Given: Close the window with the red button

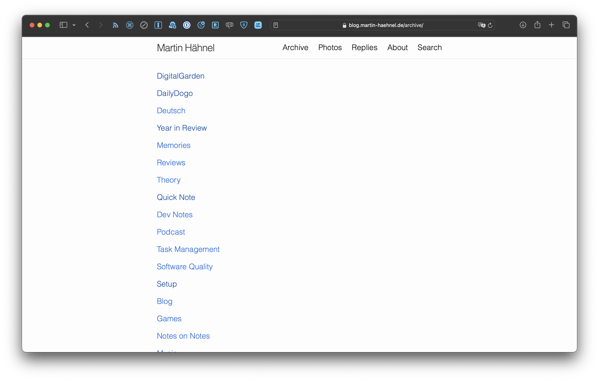Looking at the screenshot, I should 32,25.
